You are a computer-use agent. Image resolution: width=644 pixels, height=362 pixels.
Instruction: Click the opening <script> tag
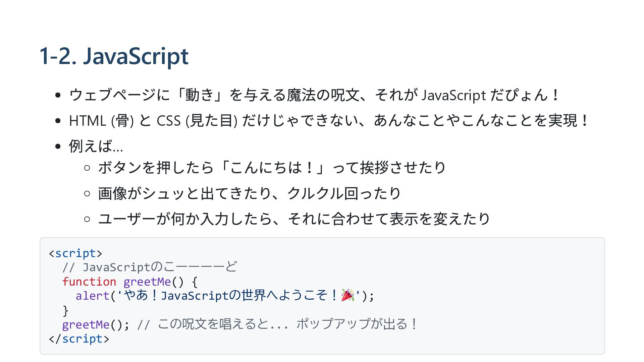[75, 253]
